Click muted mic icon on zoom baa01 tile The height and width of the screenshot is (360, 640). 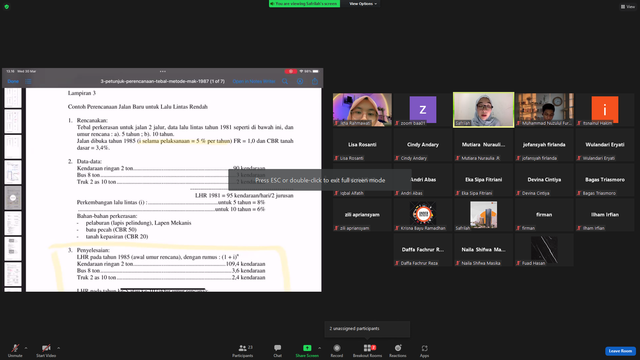397,123
